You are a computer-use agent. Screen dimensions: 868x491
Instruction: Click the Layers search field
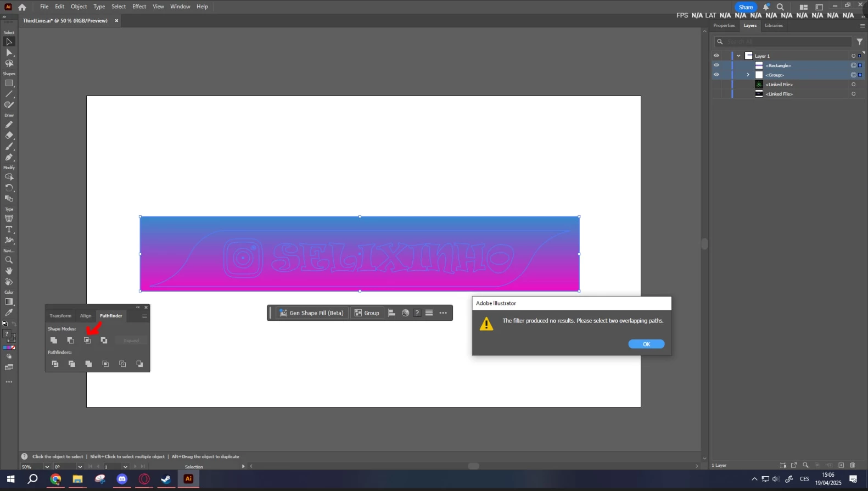(783, 42)
